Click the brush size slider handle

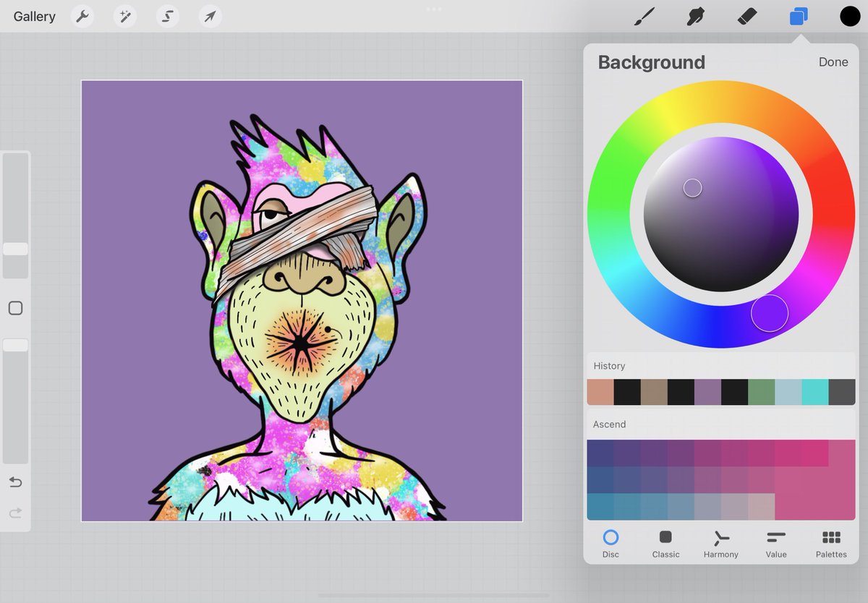click(15, 249)
